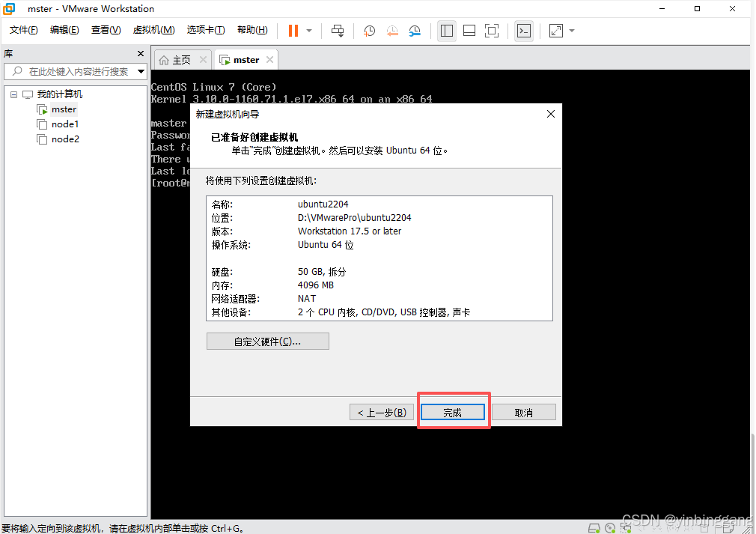
Task: Click the Ctrl+G hint in the status bar
Action: coord(225,529)
